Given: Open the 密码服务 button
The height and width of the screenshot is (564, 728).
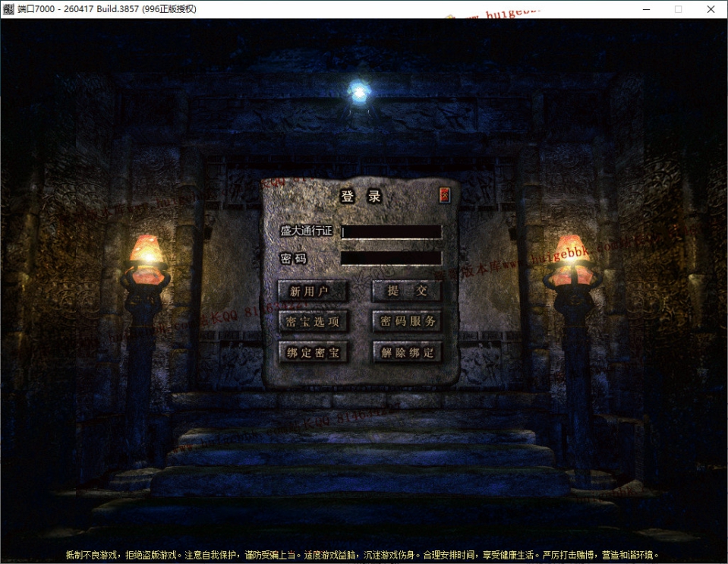Looking at the screenshot, I should tap(407, 321).
